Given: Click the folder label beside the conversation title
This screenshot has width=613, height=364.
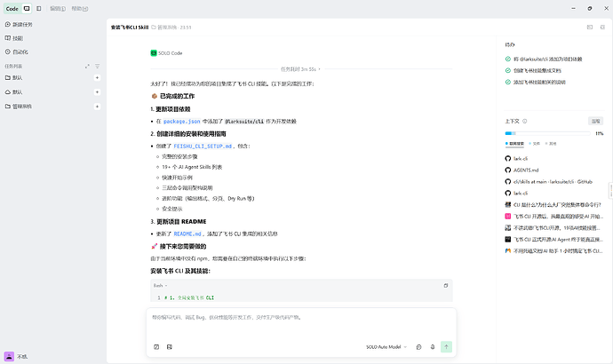Looking at the screenshot, I should (164, 28).
